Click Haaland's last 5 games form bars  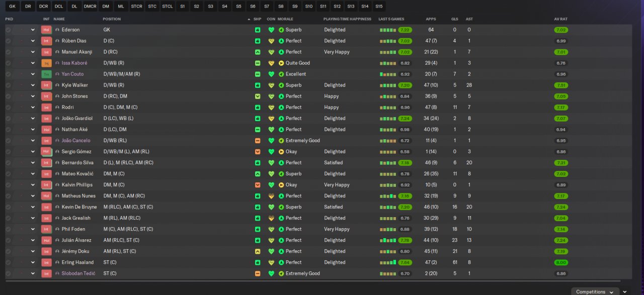pyautogui.click(x=387, y=262)
